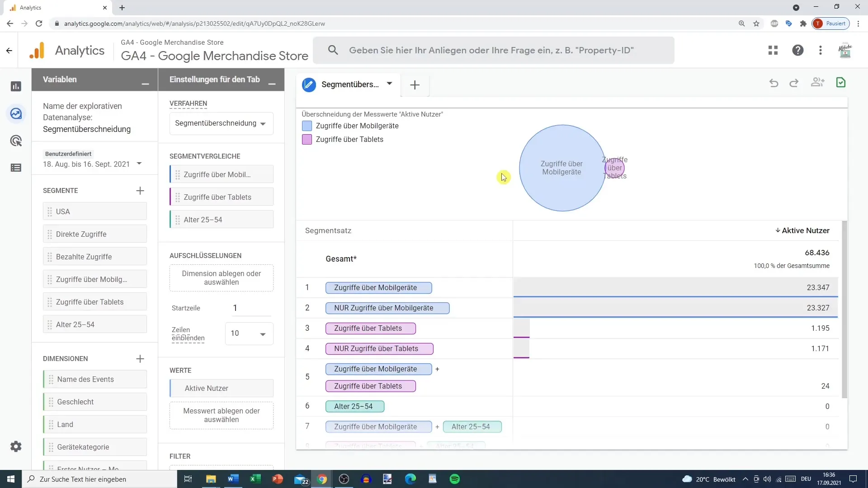Screen dimensions: 868x488
Task: Share the exploration with users
Action: pyautogui.click(x=817, y=82)
